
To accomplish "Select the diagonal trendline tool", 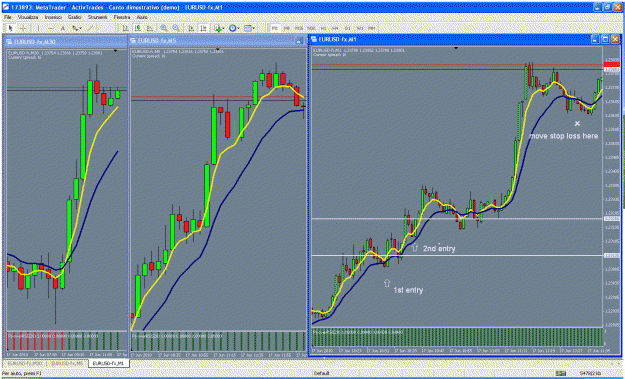I will [x=90, y=28].
